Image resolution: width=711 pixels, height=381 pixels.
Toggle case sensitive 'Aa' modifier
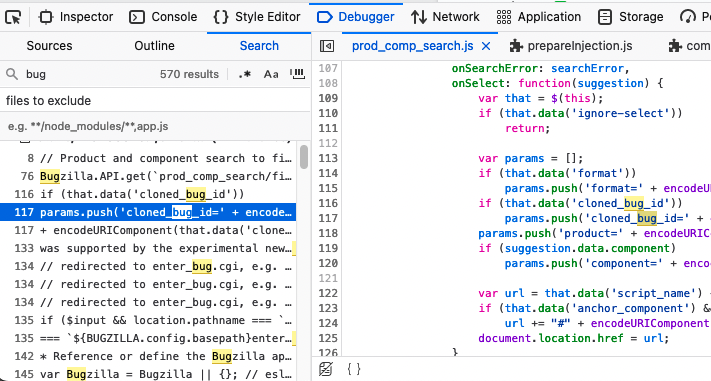271,74
